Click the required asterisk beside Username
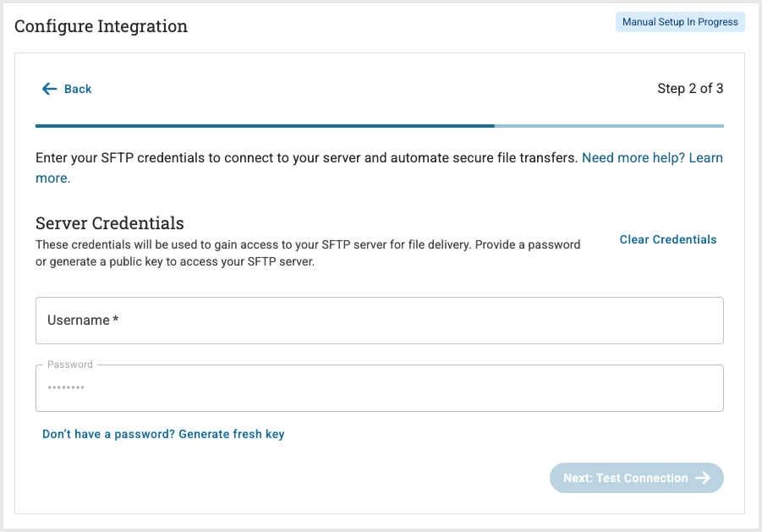Viewport: 762px width, 532px height. click(116, 321)
